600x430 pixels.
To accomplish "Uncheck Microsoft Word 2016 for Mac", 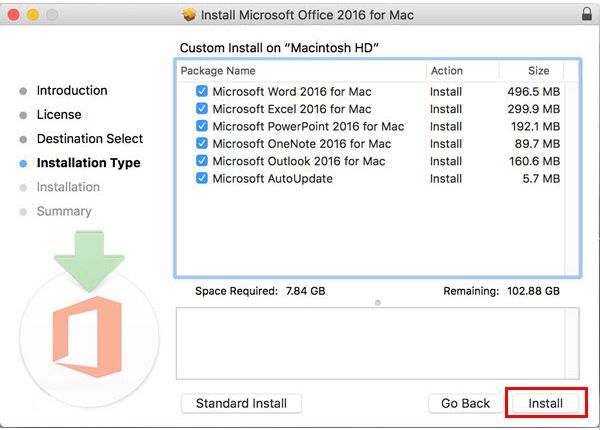I will pyautogui.click(x=202, y=91).
